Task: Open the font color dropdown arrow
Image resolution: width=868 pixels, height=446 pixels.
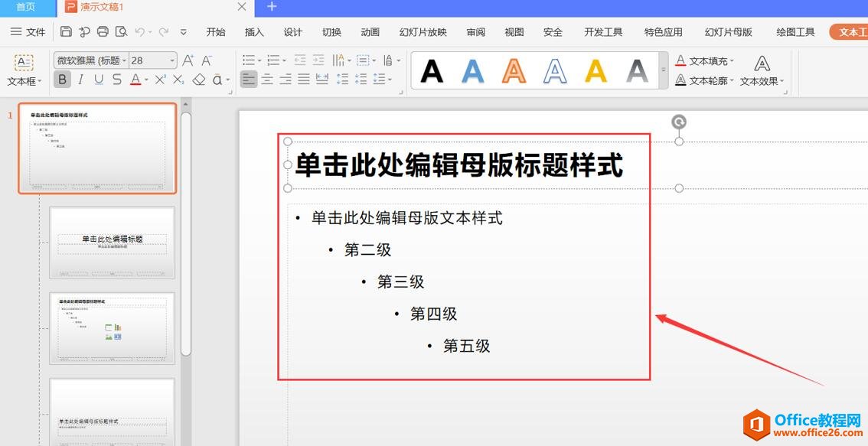Action: click(147, 80)
